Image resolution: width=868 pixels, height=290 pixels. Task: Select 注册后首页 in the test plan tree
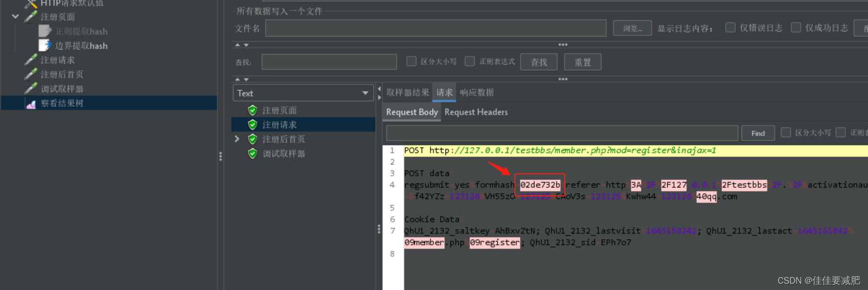click(x=62, y=74)
